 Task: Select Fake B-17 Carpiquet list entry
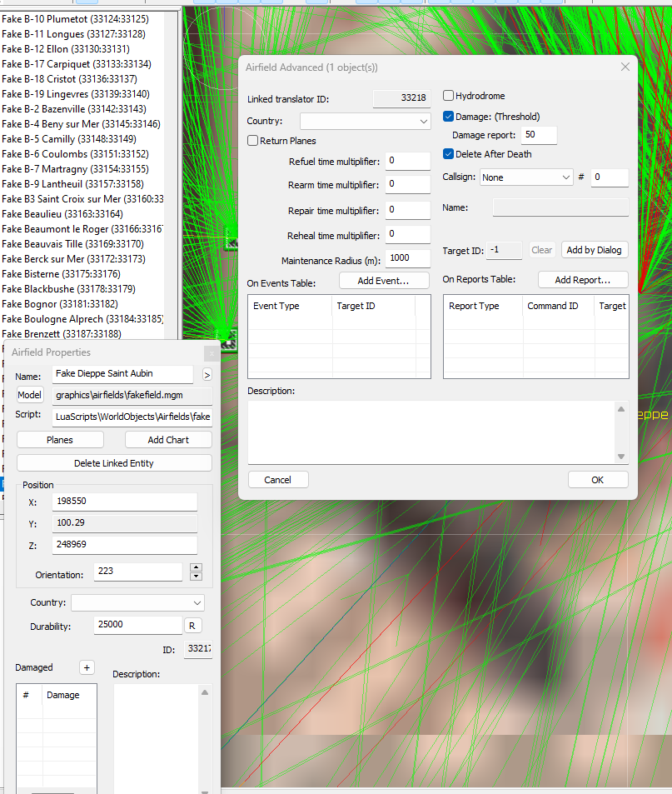(x=77, y=64)
